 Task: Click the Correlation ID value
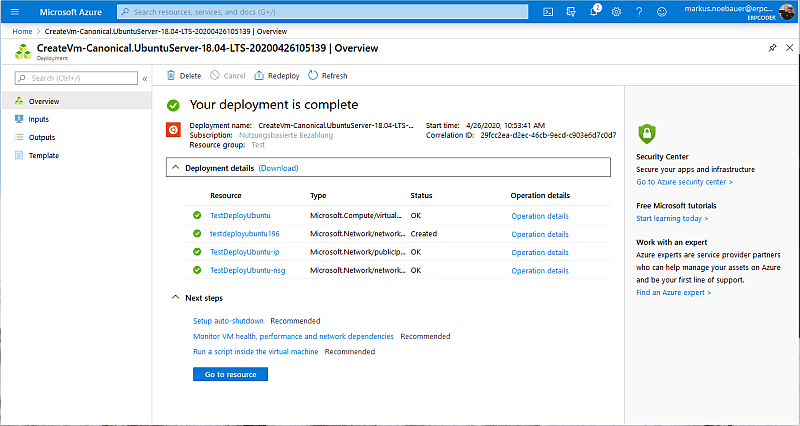tap(548, 135)
